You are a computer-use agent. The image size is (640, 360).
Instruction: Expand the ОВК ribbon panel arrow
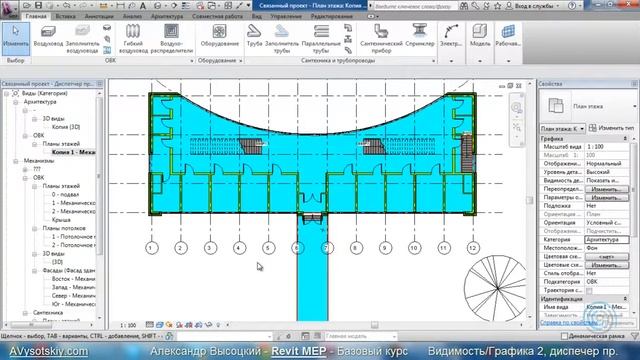191,61
